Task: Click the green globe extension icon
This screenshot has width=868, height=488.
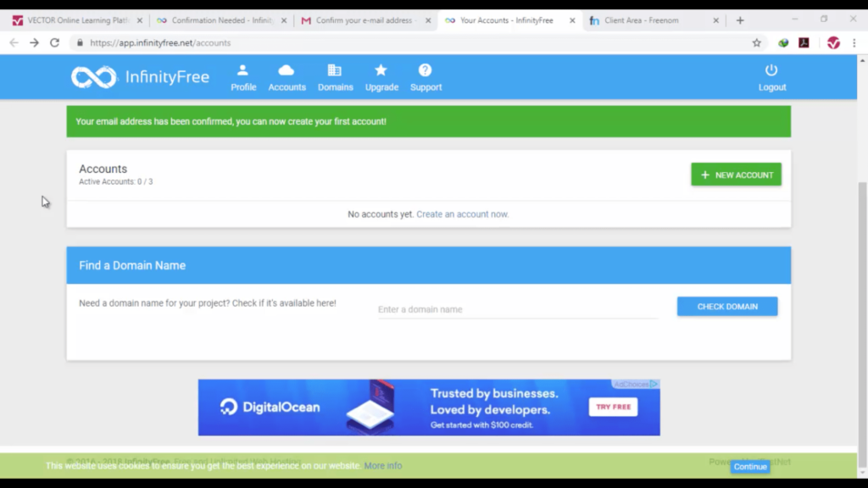Action: click(x=783, y=42)
